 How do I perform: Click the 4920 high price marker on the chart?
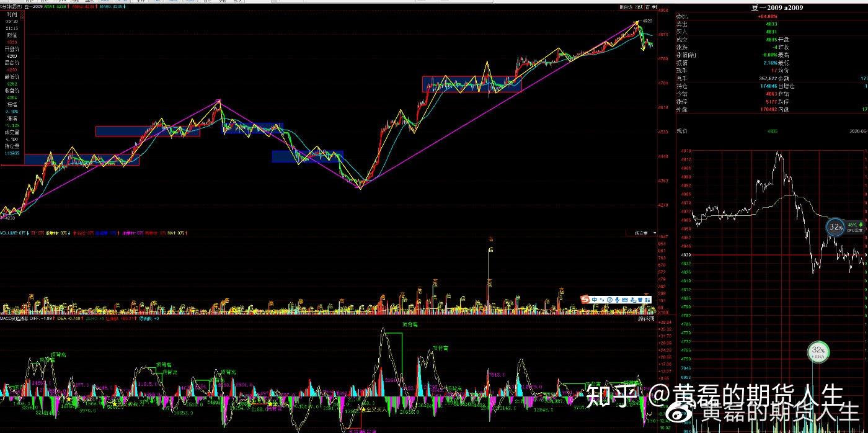pos(647,20)
